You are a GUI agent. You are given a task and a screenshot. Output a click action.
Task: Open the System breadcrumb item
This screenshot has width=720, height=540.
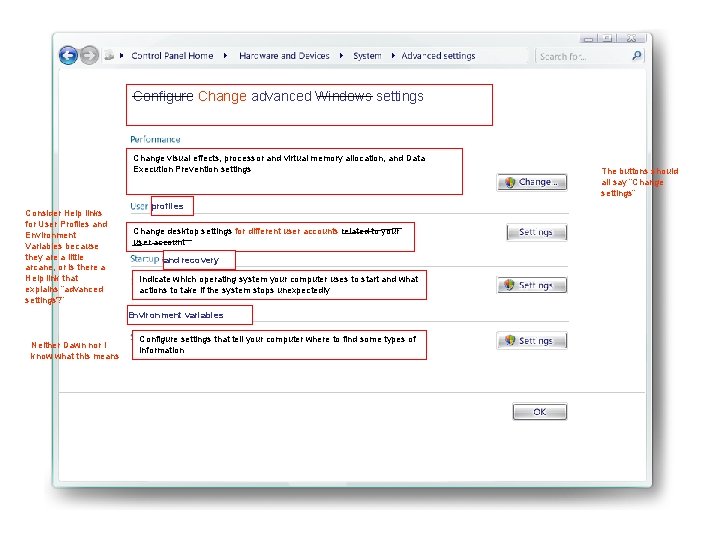coord(367,56)
